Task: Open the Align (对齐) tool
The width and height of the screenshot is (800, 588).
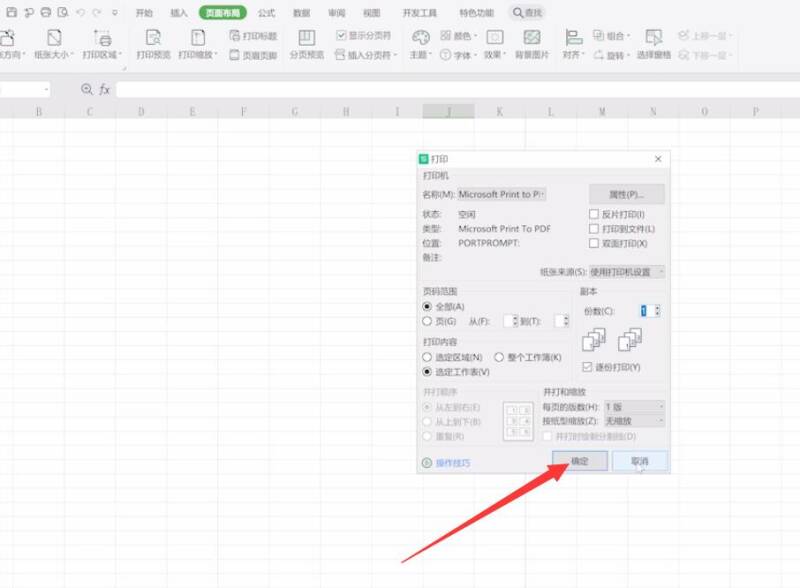Action: (x=573, y=44)
